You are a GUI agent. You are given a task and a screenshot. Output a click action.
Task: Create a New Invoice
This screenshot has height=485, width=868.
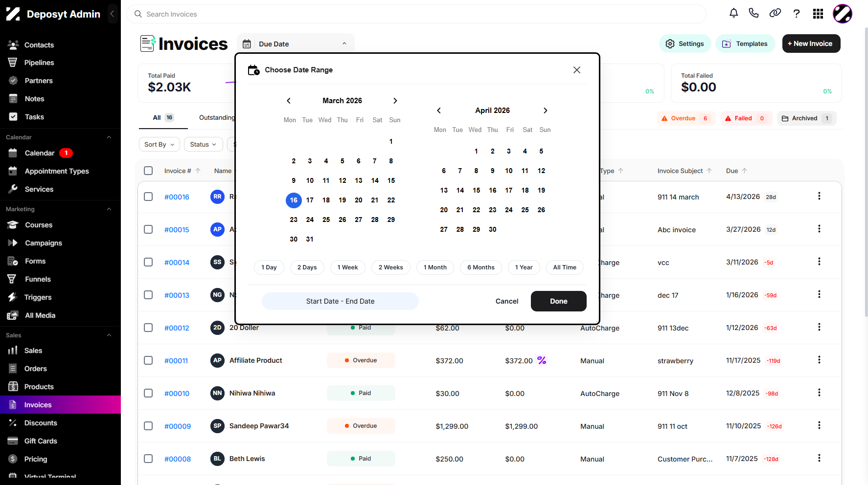811,44
